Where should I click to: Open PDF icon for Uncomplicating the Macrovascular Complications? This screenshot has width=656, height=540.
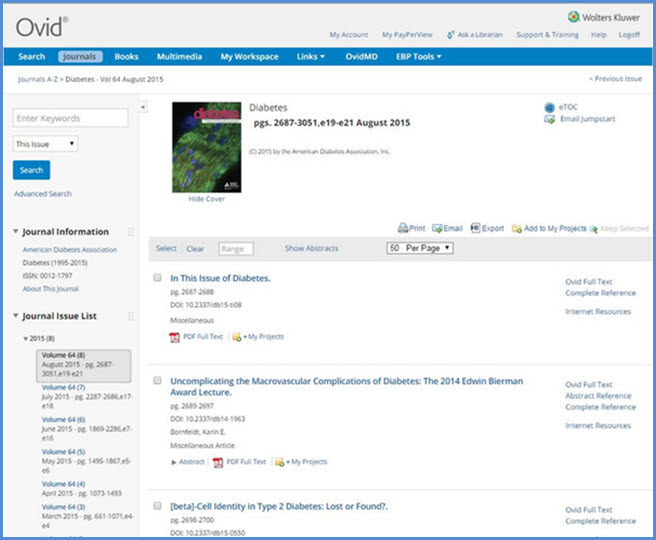coord(218,462)
